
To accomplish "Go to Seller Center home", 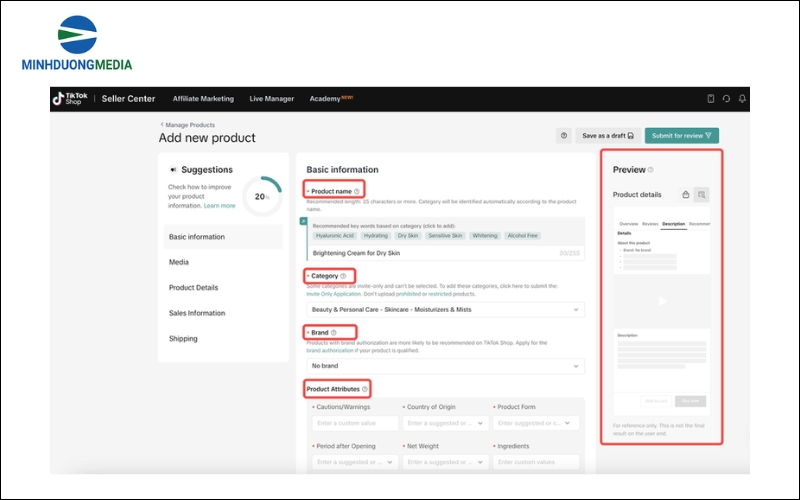I will point(128,98).
